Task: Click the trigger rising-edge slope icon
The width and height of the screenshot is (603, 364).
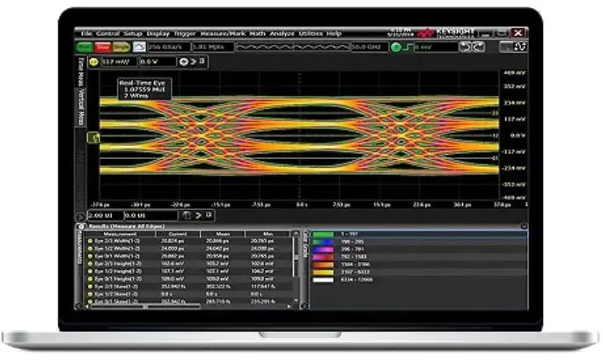Action: click(408, 47)
